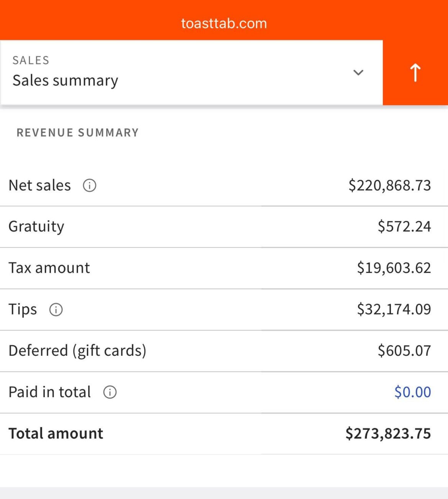The width and height of the screenshot is (448, 499).
Task: Tap the toasttab.com address bar
Action: tap(224, 23)
